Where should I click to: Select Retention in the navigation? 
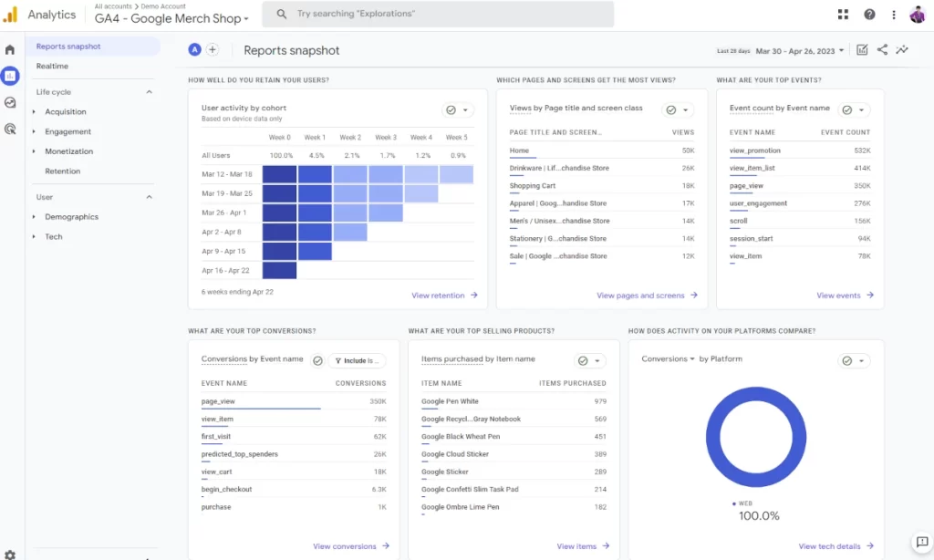pyautogui.click(x=63, y=171)
